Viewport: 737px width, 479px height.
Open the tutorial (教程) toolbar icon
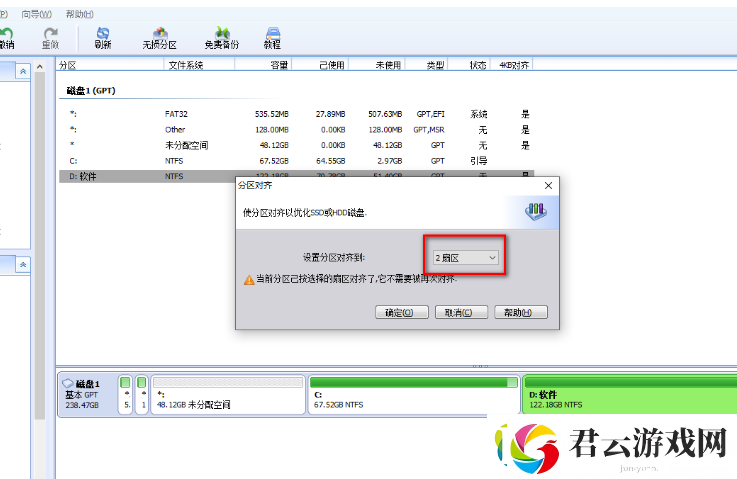pyautogui.click(x=273, y=38)
